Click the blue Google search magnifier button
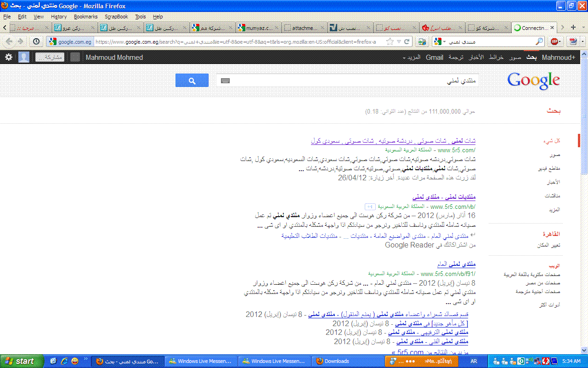 coord(192,80)
